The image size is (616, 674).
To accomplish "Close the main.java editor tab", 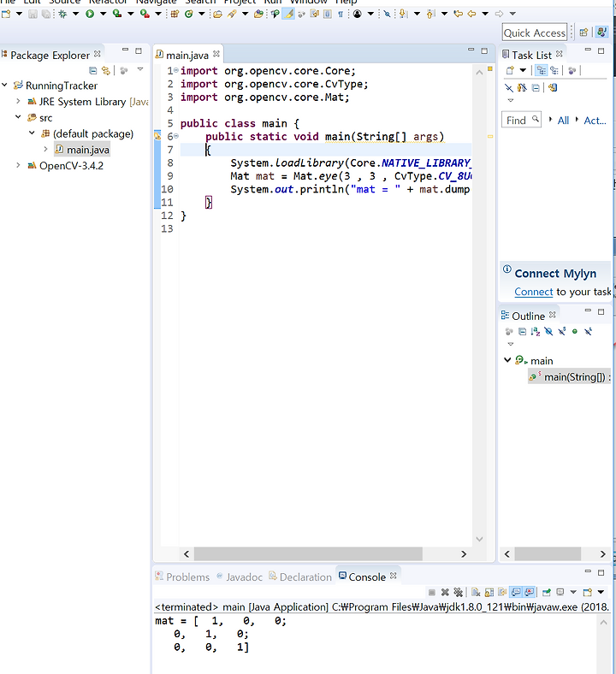I will pos(216,54).
